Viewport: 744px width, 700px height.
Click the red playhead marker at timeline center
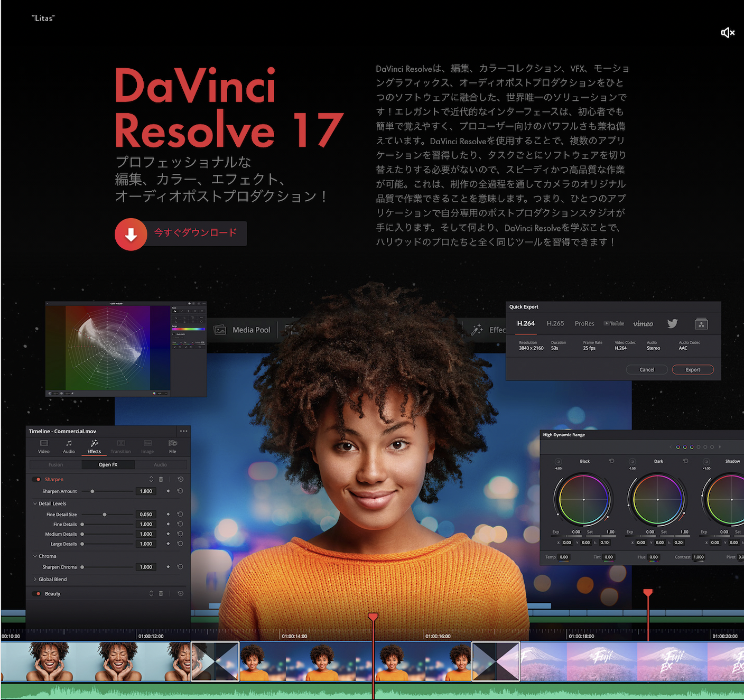click(x=373, y=617)
